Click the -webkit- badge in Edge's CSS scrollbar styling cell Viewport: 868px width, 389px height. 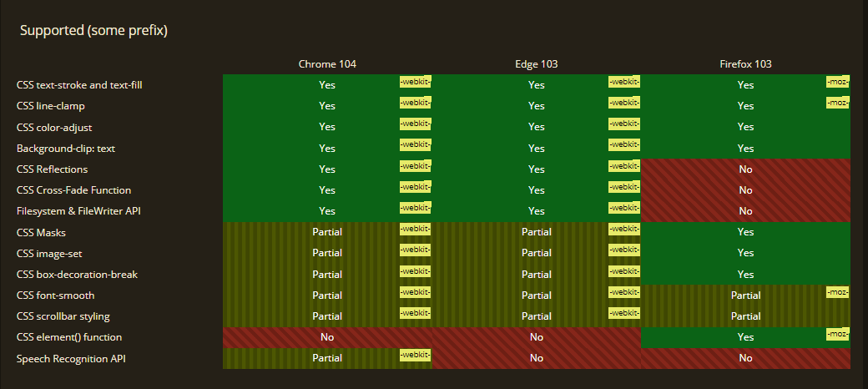(x=623, y=313)
